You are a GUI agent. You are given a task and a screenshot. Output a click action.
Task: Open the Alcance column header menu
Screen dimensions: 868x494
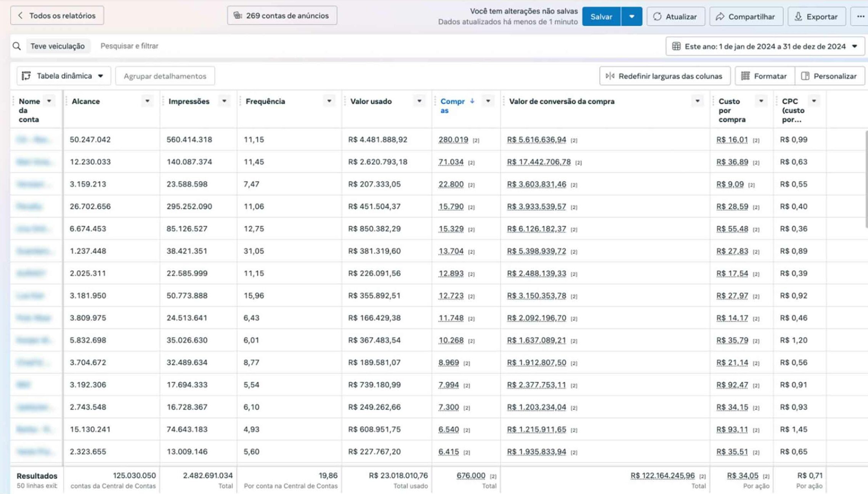pos(147,101)
